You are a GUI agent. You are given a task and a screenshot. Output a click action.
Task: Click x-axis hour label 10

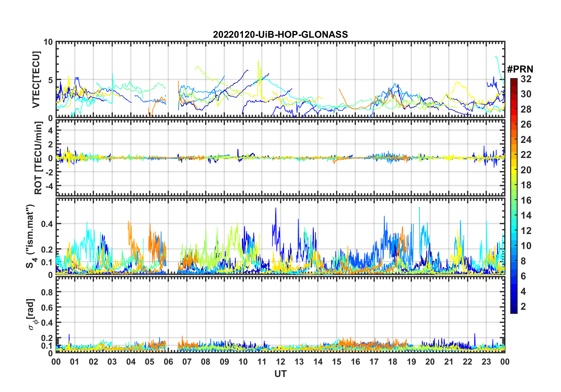pyautogui.click(x=243, y=362)
